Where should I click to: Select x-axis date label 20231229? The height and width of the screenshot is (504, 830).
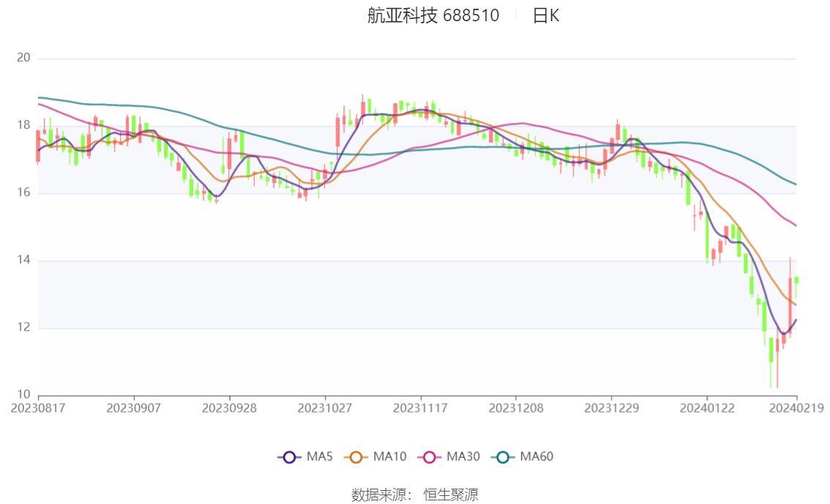pyautogui.click(x=611, y=408)
